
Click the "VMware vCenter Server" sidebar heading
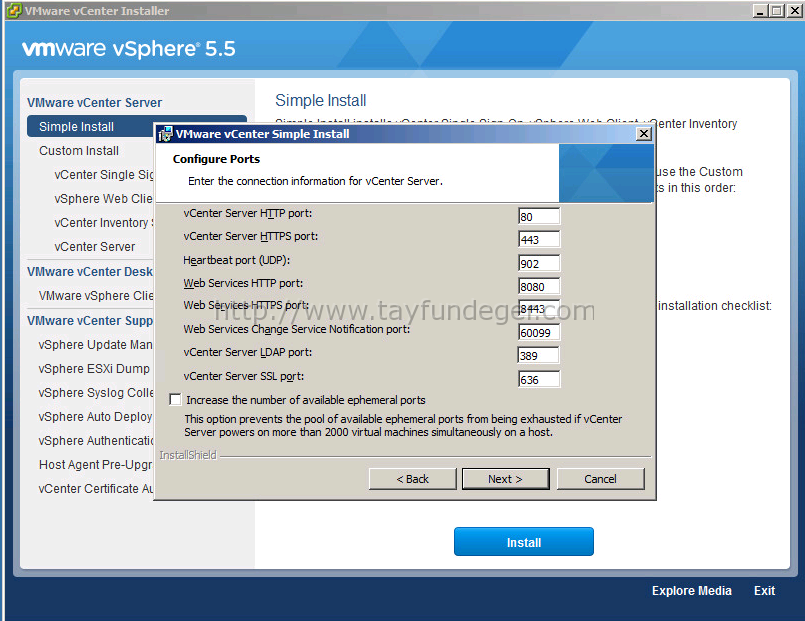(x=94, y=103)
